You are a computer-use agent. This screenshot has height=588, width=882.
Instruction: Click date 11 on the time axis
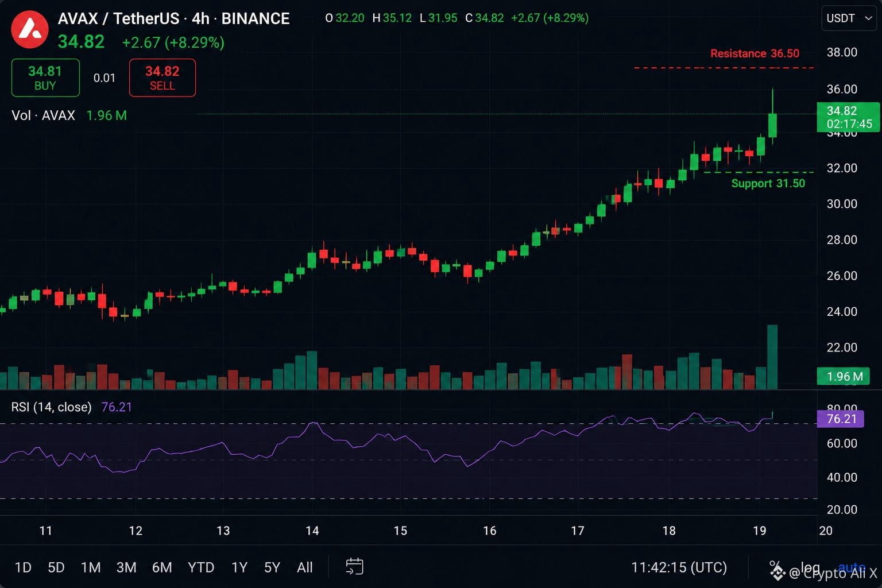pos(46,531)
